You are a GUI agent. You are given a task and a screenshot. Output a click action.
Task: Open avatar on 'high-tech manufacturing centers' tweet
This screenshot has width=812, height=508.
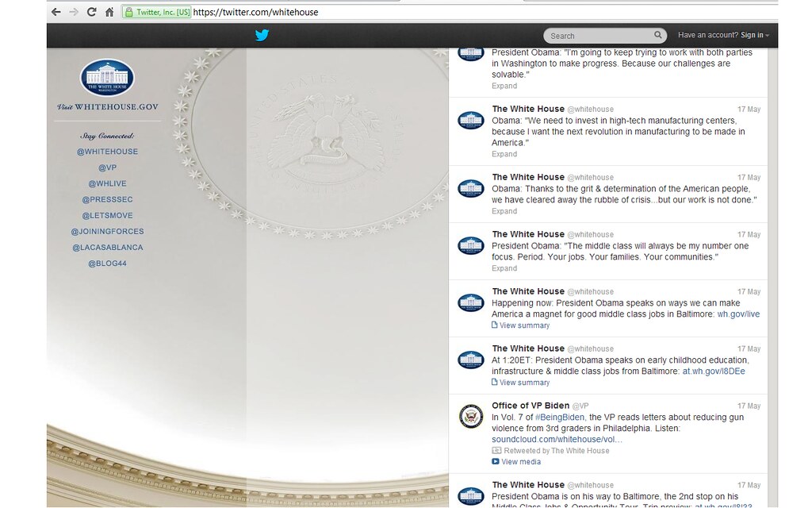point(471,121)
